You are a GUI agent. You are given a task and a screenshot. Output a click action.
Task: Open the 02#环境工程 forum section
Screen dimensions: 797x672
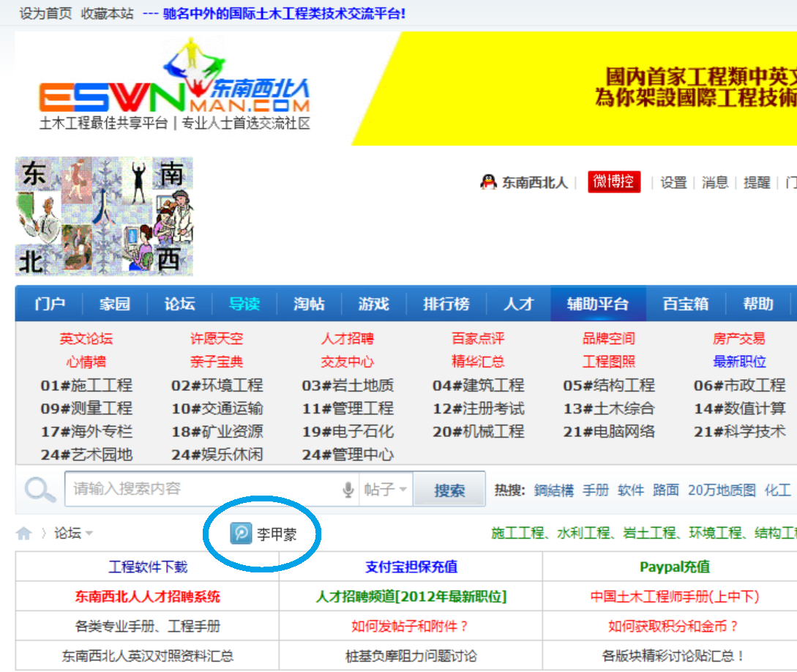217,385
